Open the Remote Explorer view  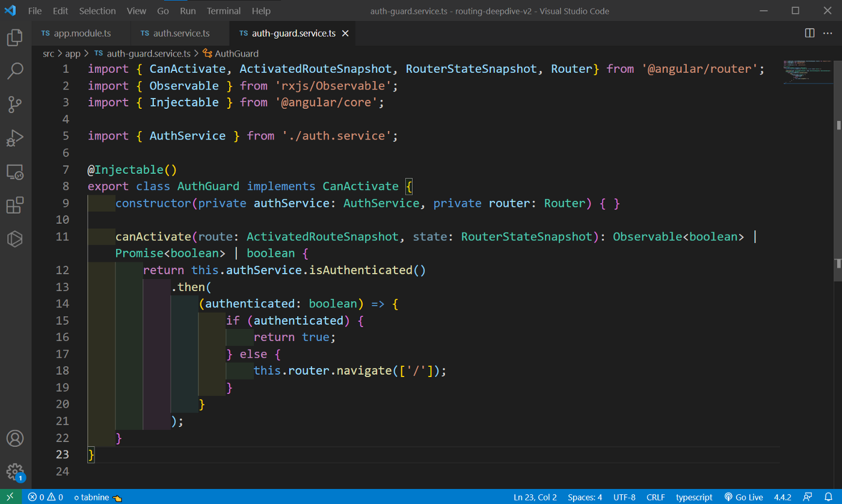[x=15, y=171]
